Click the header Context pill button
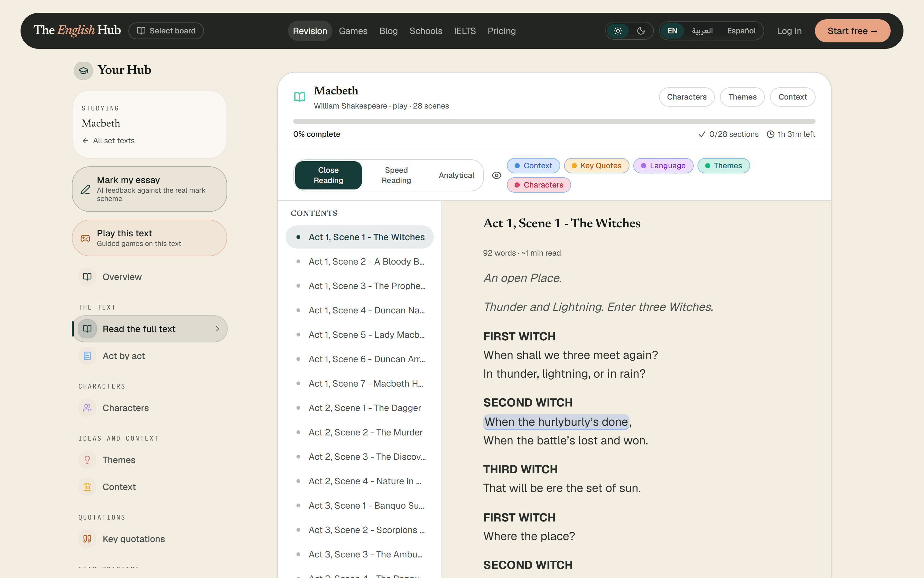924x578 pixels. click(x=792, y=97)
